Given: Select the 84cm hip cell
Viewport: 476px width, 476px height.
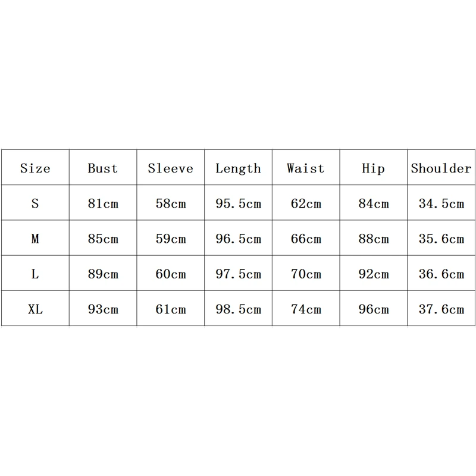Looking at the screenshot, I should (373, 203).
